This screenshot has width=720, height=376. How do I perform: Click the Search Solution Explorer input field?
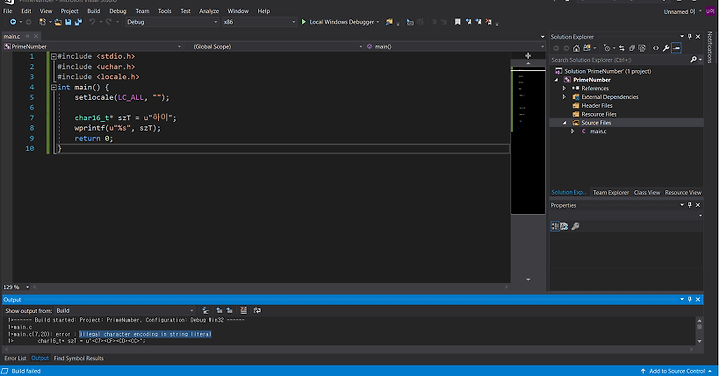[619, 60]
